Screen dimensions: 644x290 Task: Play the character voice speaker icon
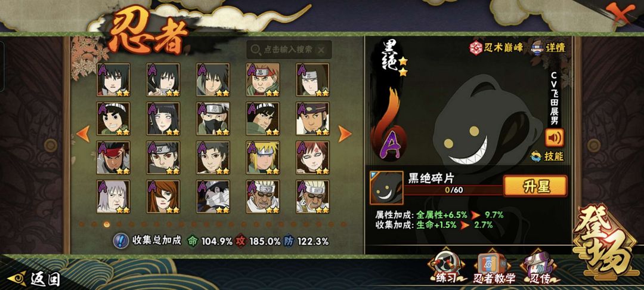(x=554, y=137)
